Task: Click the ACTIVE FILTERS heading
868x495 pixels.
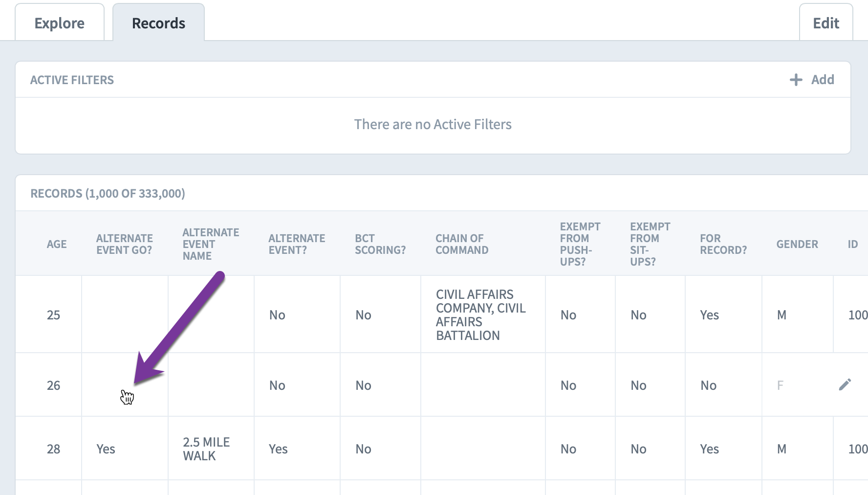Action: coord(72,80)
